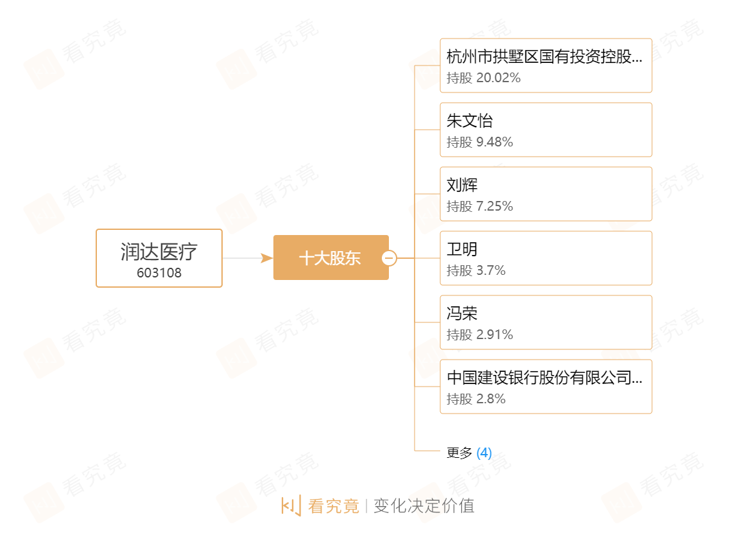Select the 润达医疗 603108 company node
The width and height of the screenshot is (756, 533).
[x=159, y=258]
